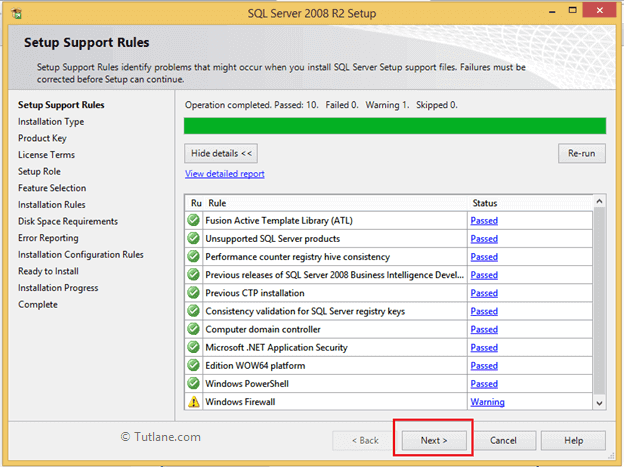Click the check icon for Microsoft .NET Application Security
624x467 pixels.
[x=193, y=347]
